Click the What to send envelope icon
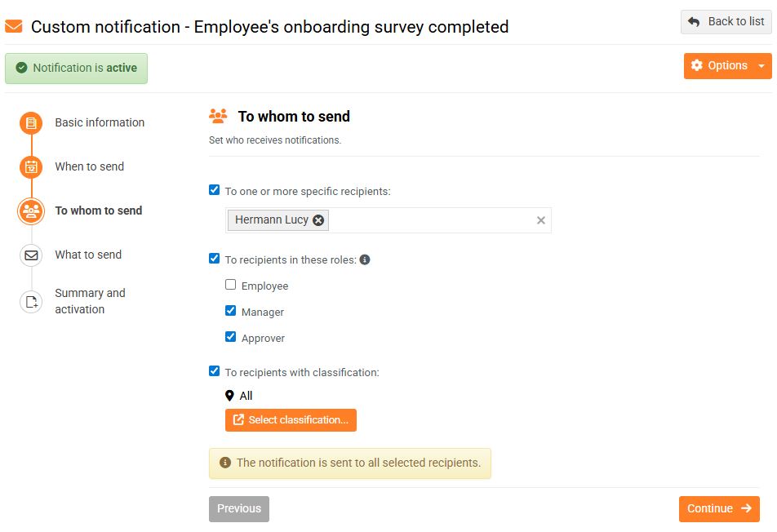This screenshot has width=777, height=532. pyautogui.click(x=31, y=255)
